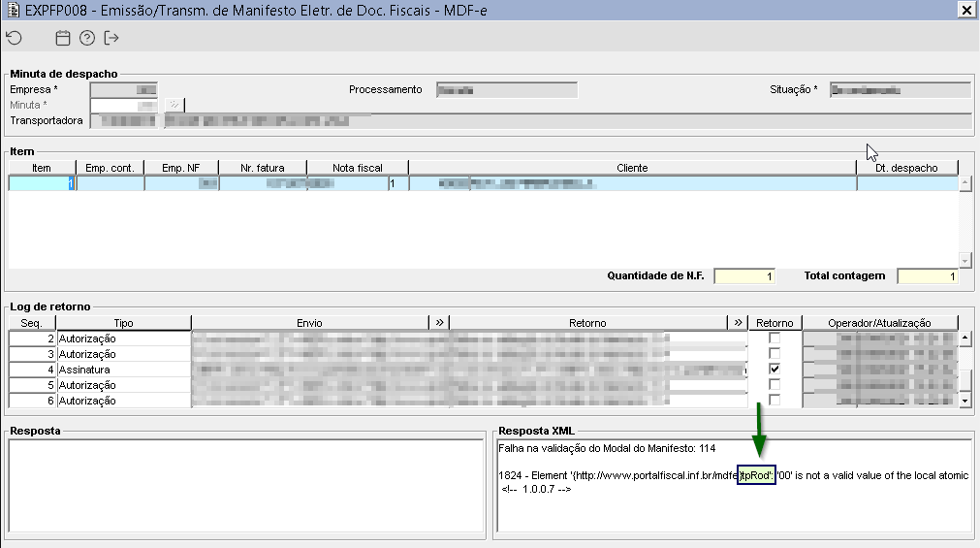Click the Item column header
The height and width of the screenshot is (548, 980).
(42, 168)
